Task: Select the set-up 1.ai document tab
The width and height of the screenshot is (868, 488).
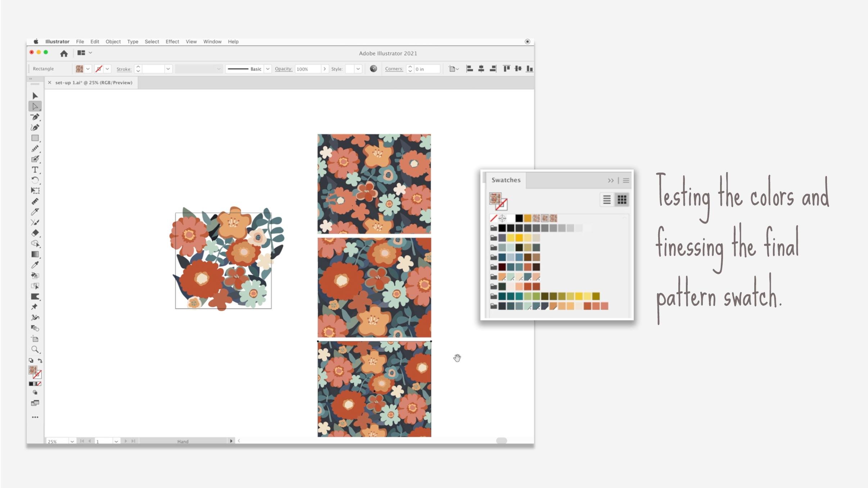Action: (x=94, y=83)
